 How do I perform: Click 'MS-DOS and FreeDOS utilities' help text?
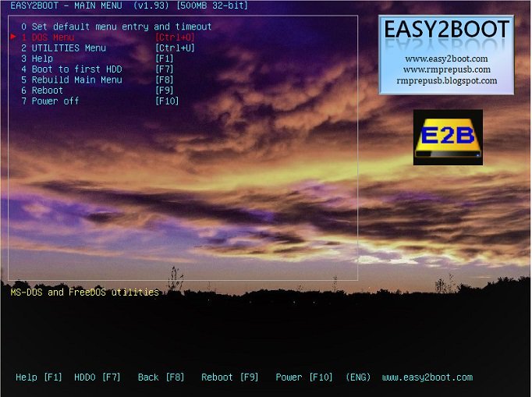[84, 292]
